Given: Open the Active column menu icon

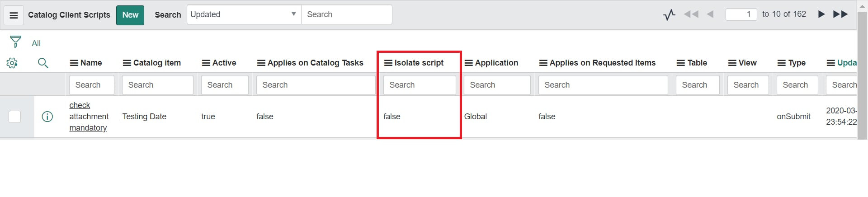Looking at the screenshot, I should coord(206,63).
